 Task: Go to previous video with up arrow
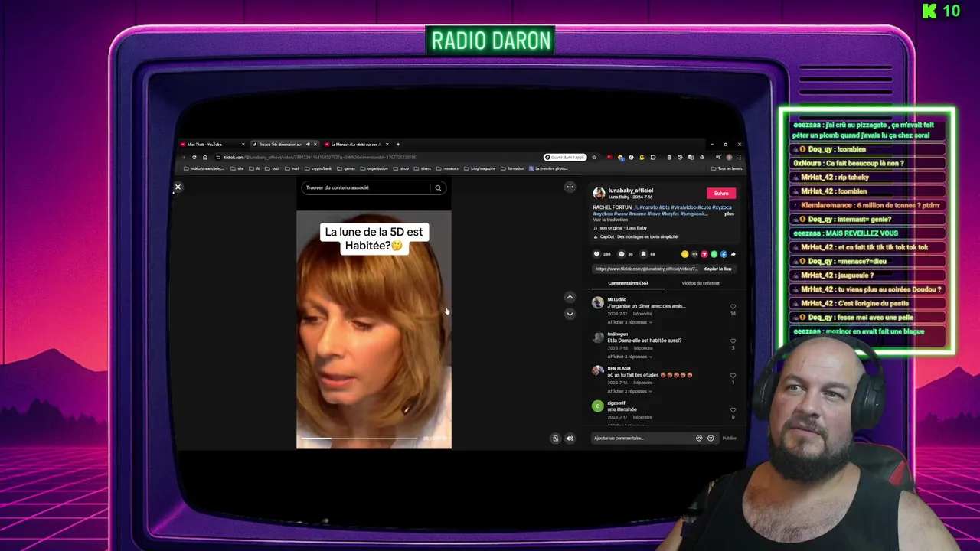click(570, 297)
